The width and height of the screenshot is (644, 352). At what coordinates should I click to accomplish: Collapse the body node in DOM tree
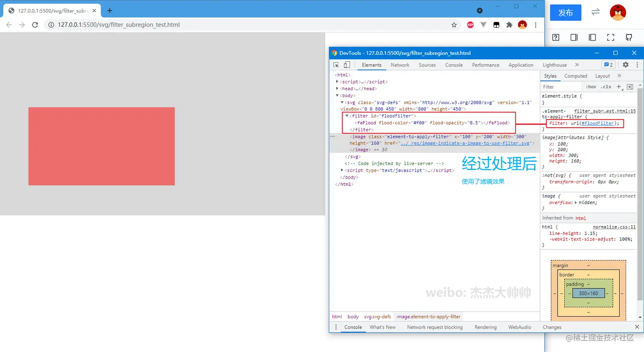click(337, 95)
